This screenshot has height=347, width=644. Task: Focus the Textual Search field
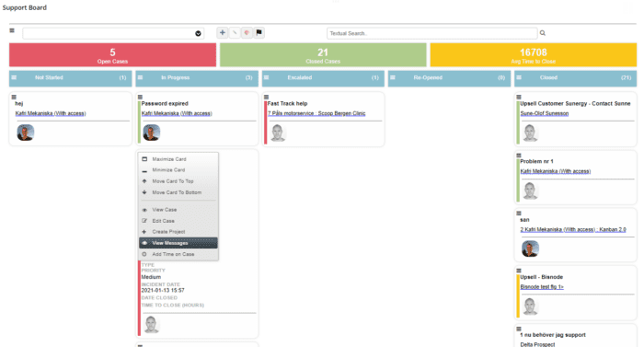click(x=432, y=33)
